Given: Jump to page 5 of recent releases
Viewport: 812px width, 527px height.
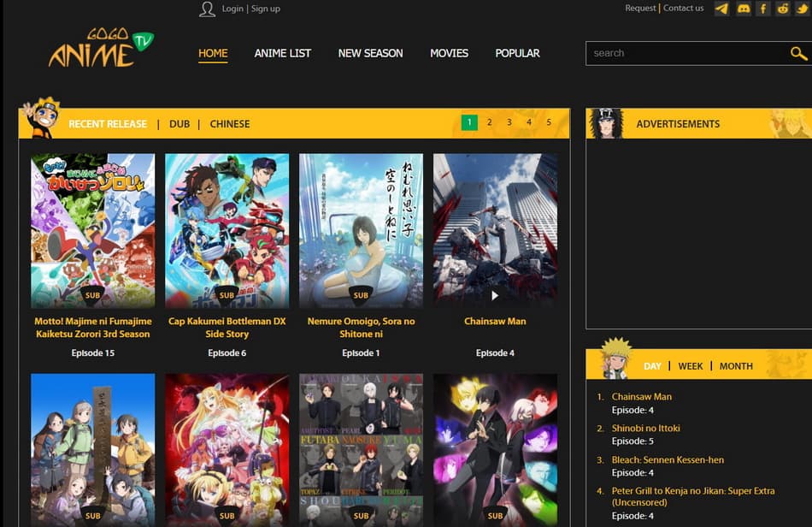Looking at the screenshot, I should pyautogui.click(x=549, y=122).
